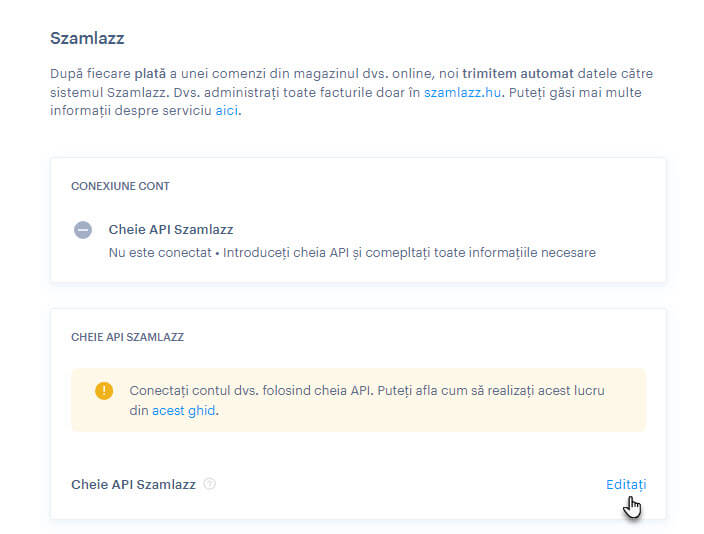The height and width of the screenshot is (534, 704).
Task: Click Editați to edit the API key
Action: point(626,485)
